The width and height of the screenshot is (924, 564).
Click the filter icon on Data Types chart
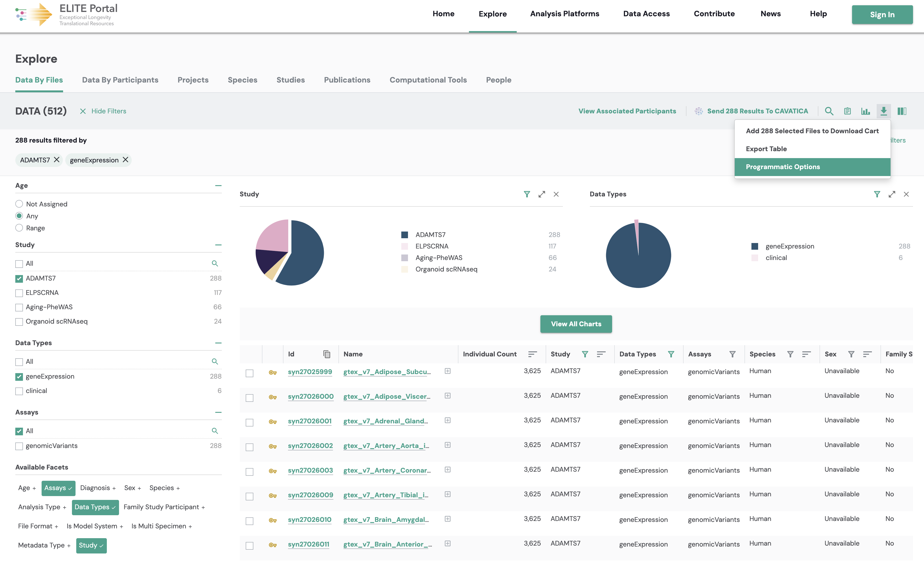[877, 194]
